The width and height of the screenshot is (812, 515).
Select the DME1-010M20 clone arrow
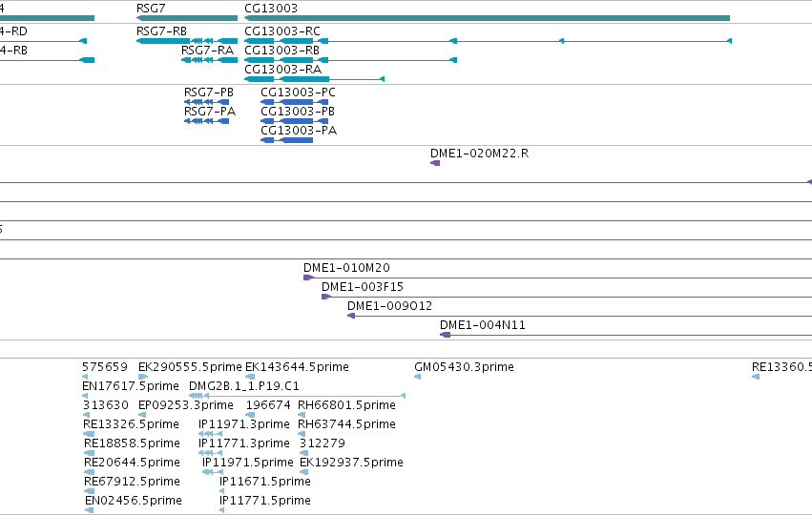tap(308, 278)
